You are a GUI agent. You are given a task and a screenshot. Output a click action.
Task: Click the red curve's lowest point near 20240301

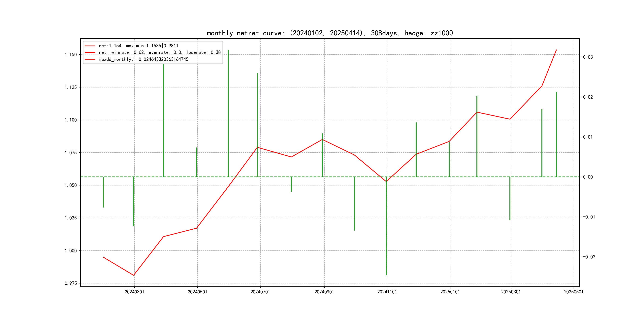click(134, 275)
